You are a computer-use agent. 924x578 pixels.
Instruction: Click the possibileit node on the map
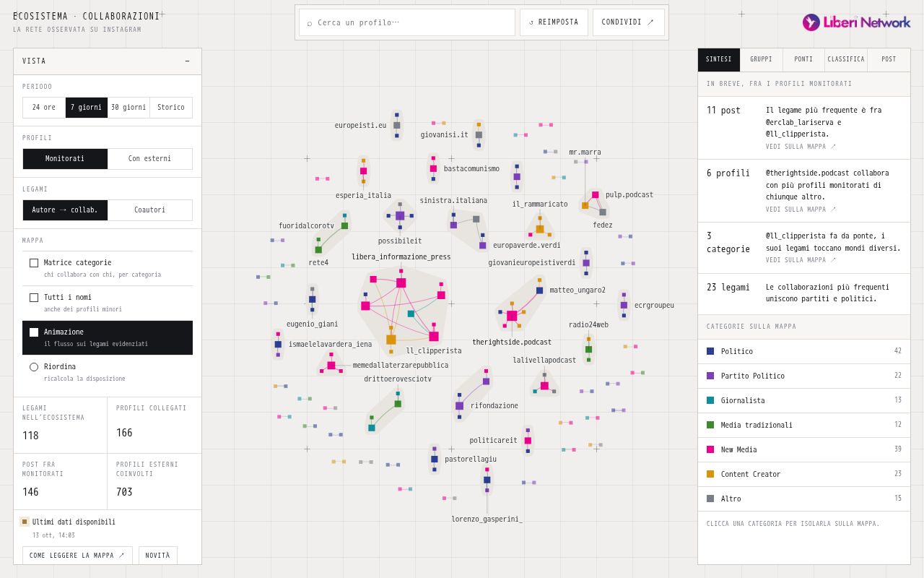point(400,216)
